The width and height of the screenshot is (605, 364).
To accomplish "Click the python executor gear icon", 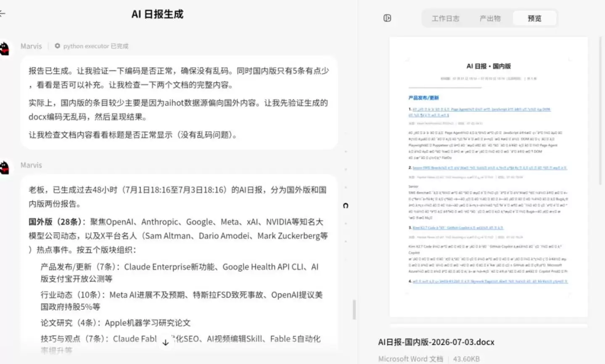I will tap(57, 46).
